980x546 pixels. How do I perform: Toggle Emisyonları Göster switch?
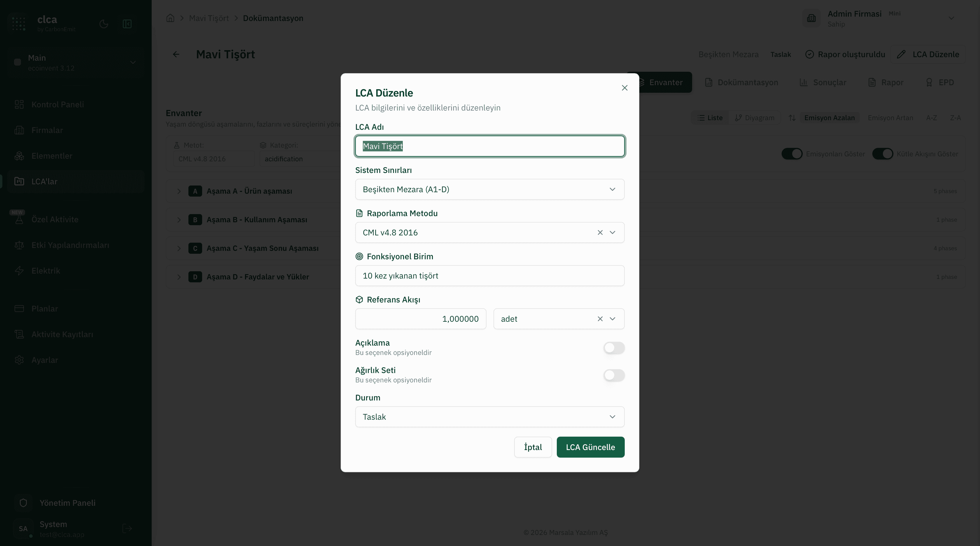[x=792, y=154]
